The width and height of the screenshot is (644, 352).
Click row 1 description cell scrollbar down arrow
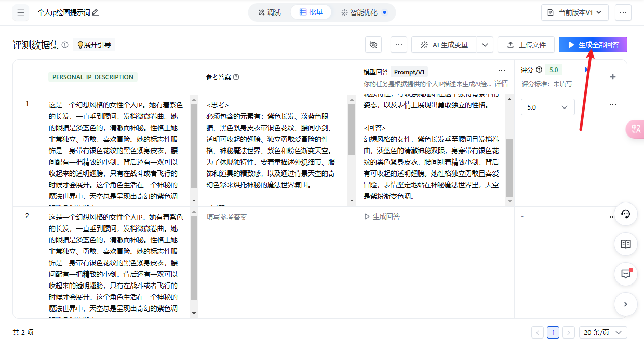click(x=194, y=201)
